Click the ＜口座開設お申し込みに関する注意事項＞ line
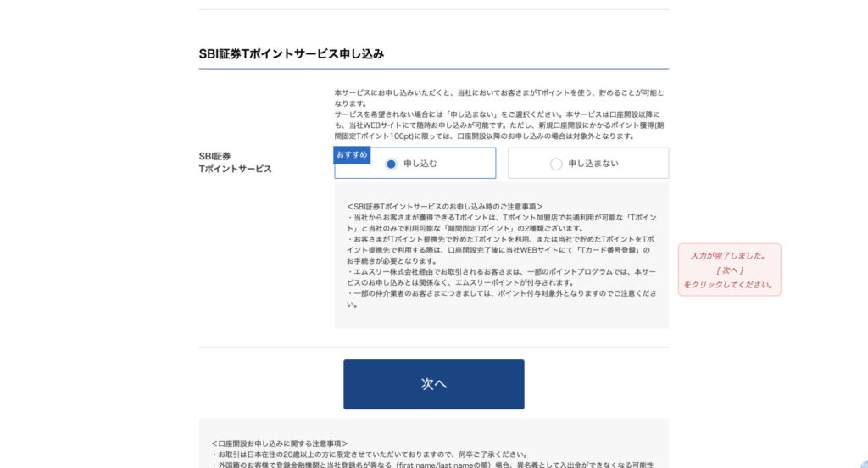Image resolution: width=868 pixels, height=468 pixels. [280, 443]
